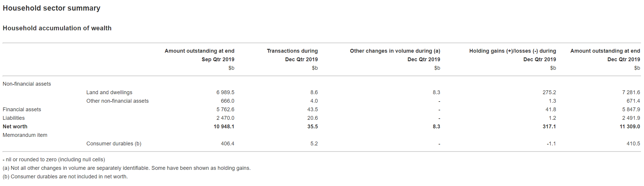644x186 pixels.
Task: Select the Consumer durables (b) row label
Action: pyautogui.click(x=114, y=144)
